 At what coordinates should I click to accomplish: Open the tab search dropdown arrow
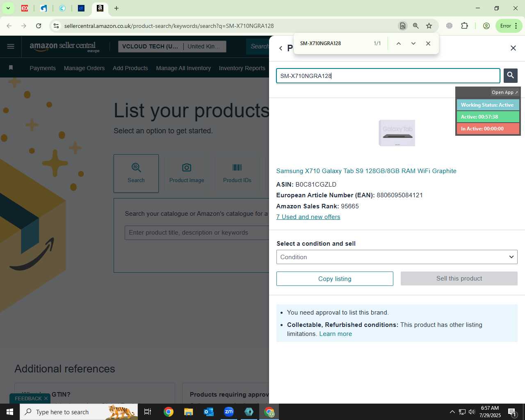(x=8, y=8)
